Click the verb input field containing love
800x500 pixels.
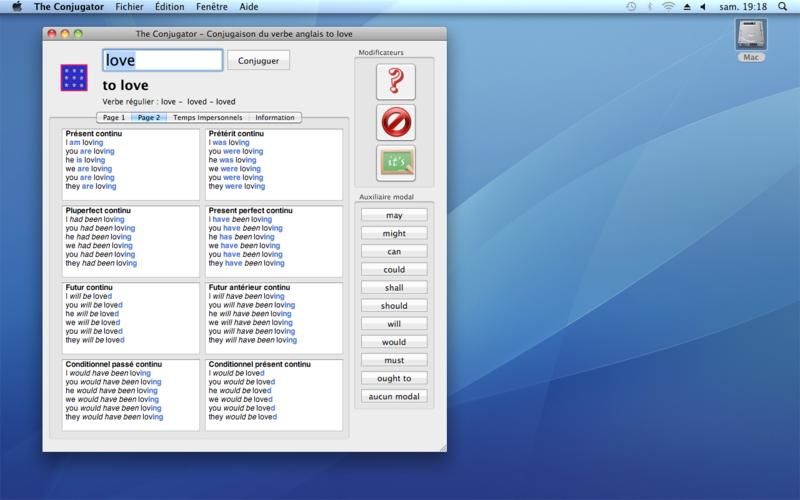tap(162, 61)
